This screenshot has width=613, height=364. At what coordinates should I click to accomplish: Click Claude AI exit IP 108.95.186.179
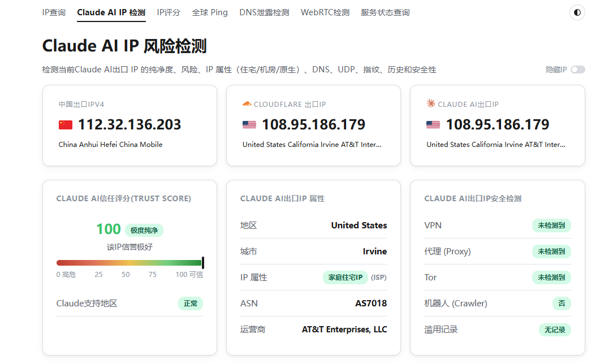pyautogui.click(x=497, y=124)
